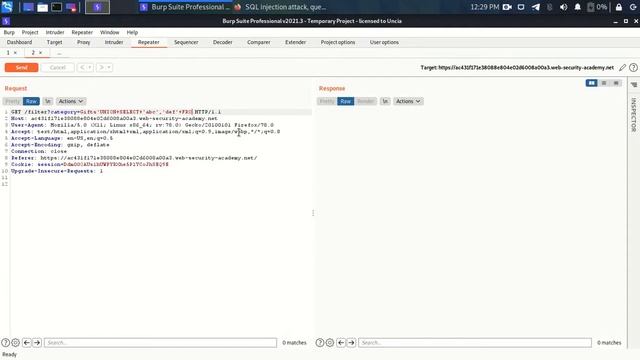The width and height of the screenshot is (640, 360).
Task: Select top-bottom request/response layout
Action: click(604, 83)
